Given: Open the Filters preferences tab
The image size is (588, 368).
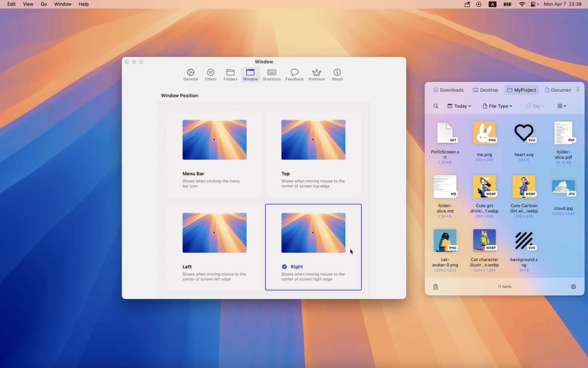Looking at the screenshot, I should click(x=211, y=75).
